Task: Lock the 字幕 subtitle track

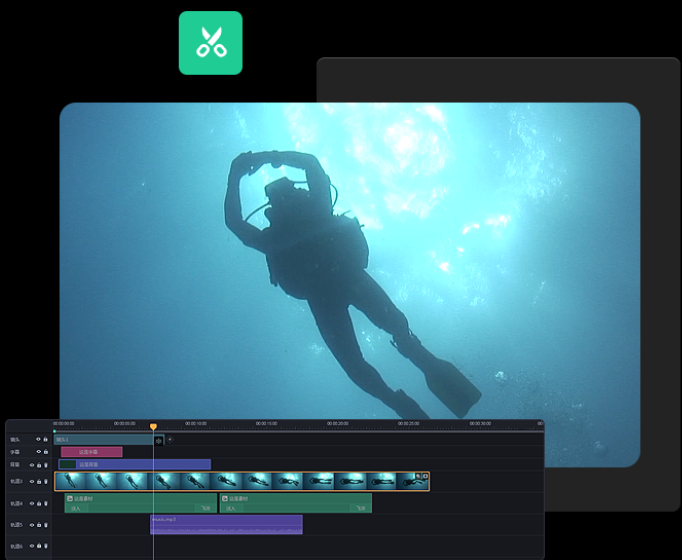Action: coord(46,452)
